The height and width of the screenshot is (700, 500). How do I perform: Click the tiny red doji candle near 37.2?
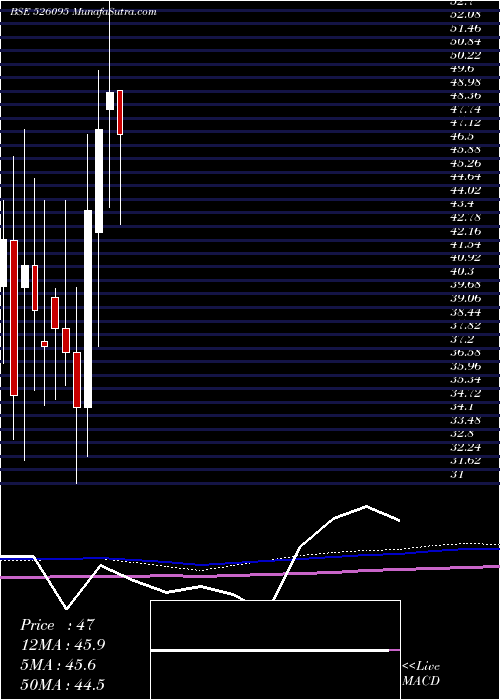click(x=44, y=344)
